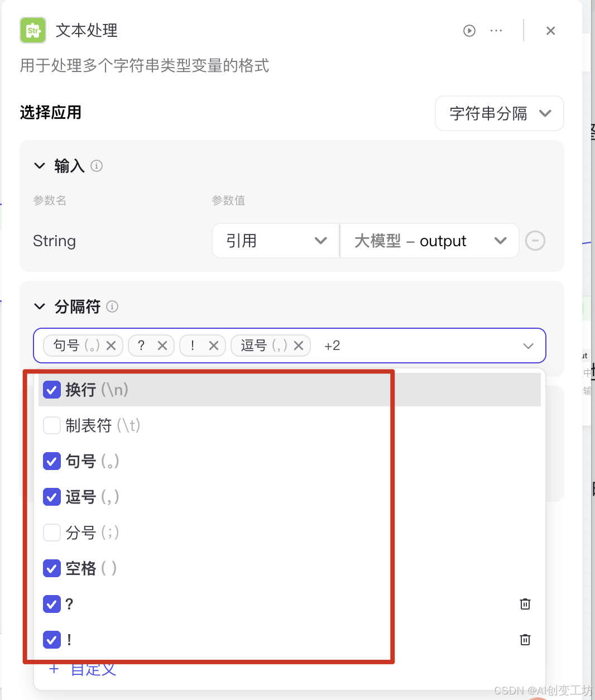The width and height of the screenshot is (595, 700).
Task: Remove the 逗号 (,) tag
Action: click(299, 346)
